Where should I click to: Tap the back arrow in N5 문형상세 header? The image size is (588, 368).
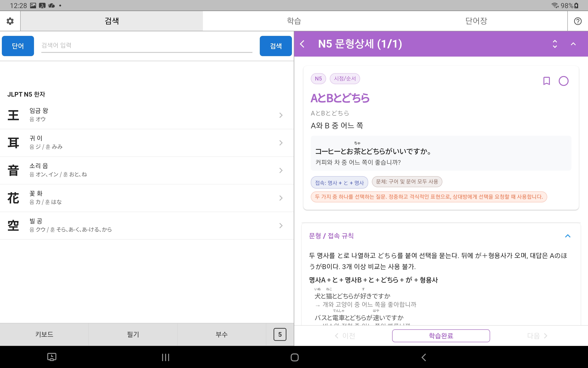(x=302, y=44)
